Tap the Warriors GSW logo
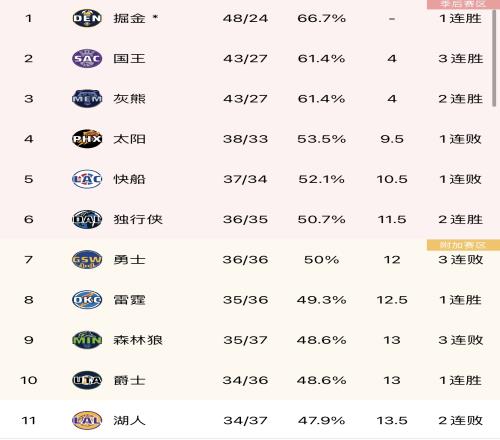The image size is (500, 440). [87, 259]
